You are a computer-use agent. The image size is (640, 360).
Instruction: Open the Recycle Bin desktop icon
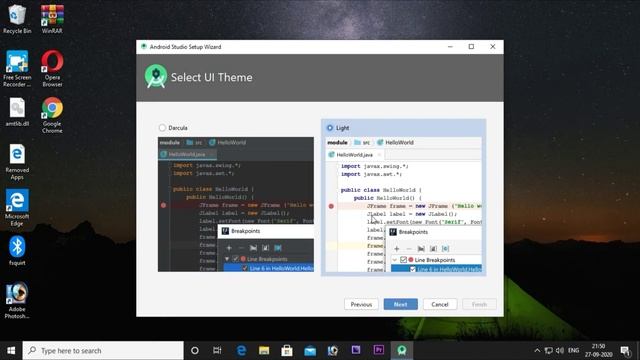(17, 19)
